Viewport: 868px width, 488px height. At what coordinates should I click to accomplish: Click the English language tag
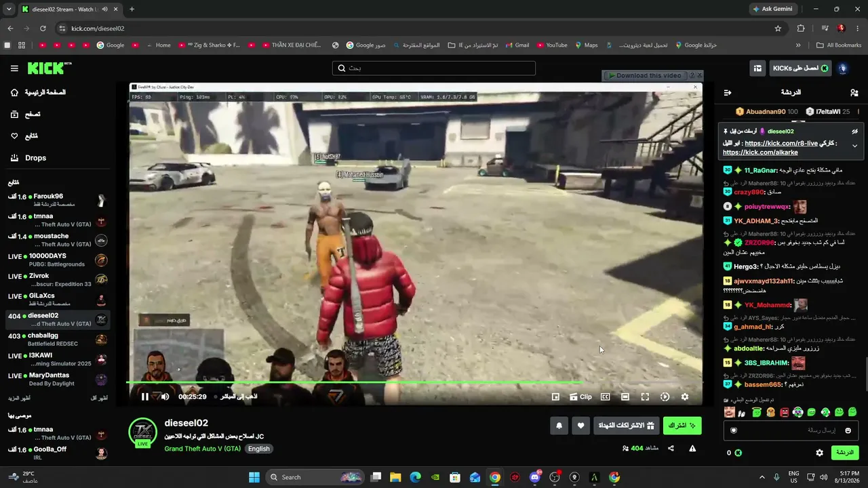[x=258, y=449]
